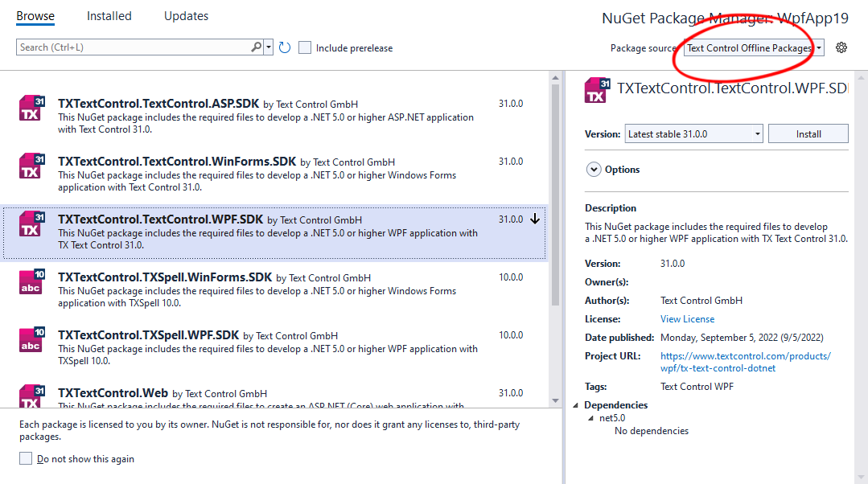Click package list scrollbar up arrow

[555, 78]
